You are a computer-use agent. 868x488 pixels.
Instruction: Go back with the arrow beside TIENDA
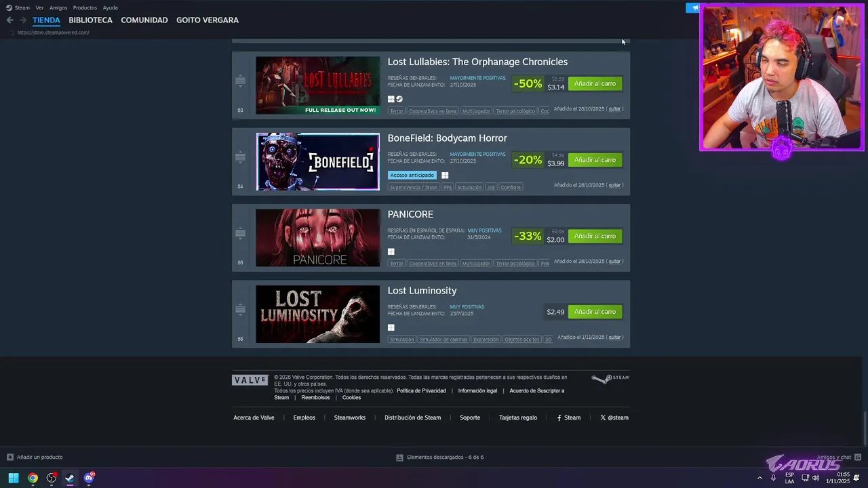coord(9,20)
